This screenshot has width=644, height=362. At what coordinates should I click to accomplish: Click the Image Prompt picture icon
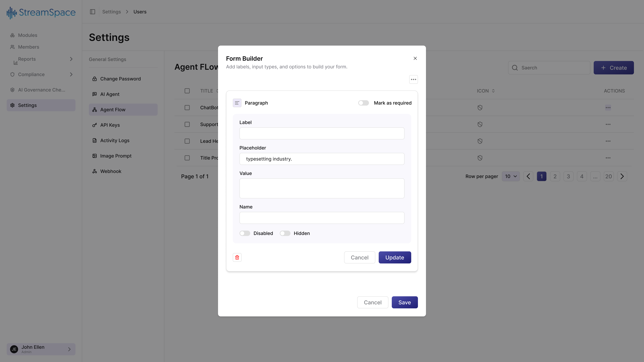coord(94,156)
